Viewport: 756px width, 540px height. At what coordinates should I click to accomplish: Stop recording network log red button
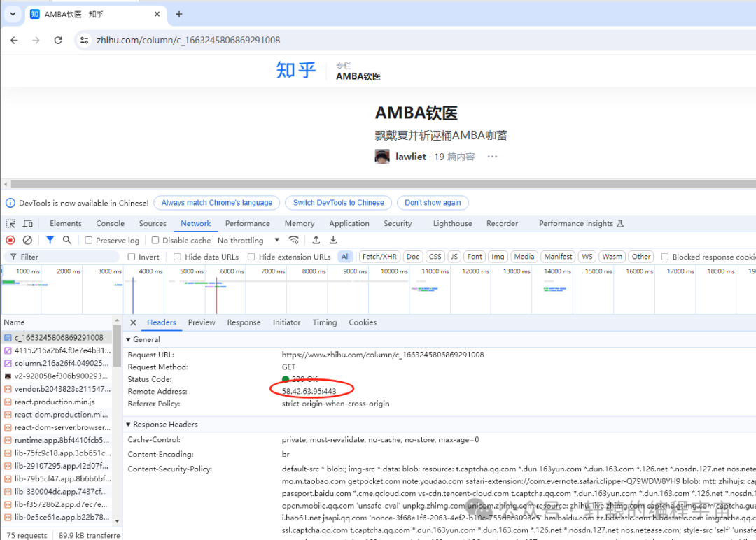pos(10,240)
